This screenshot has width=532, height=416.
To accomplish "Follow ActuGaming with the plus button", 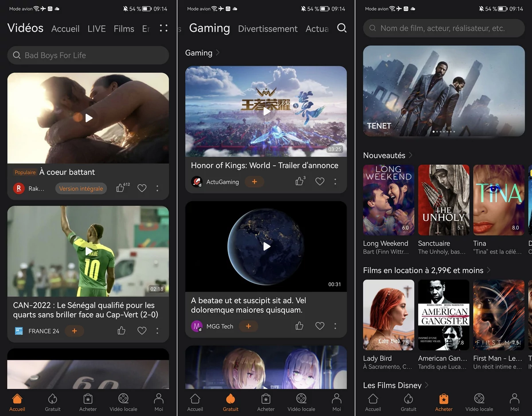I will click(x=254, y=182).
